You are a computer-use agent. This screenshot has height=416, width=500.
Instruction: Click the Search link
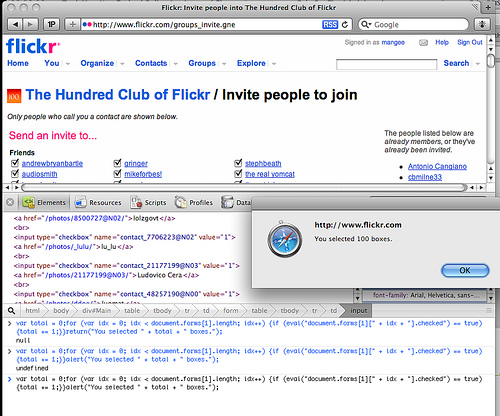[x=456, y=63]
